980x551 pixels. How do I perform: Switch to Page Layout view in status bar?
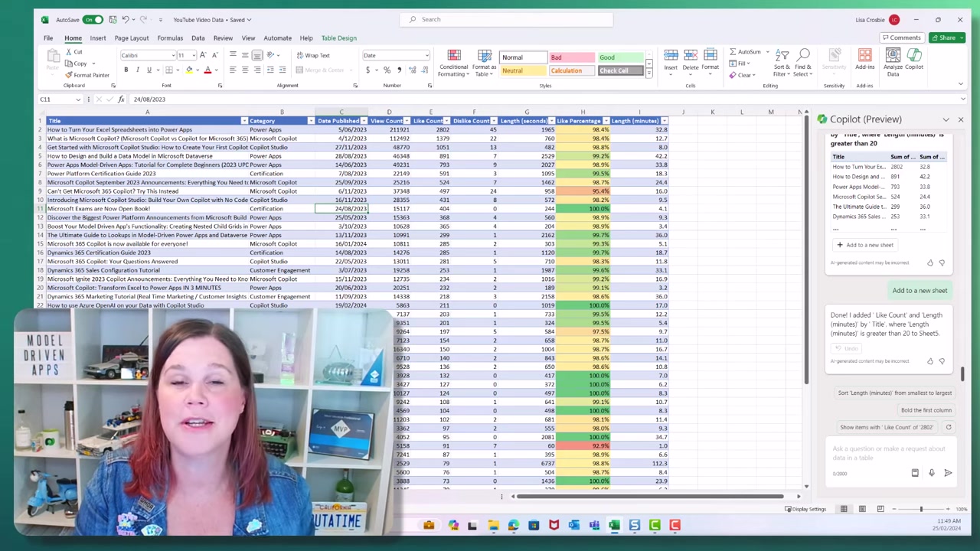[862, 509]
